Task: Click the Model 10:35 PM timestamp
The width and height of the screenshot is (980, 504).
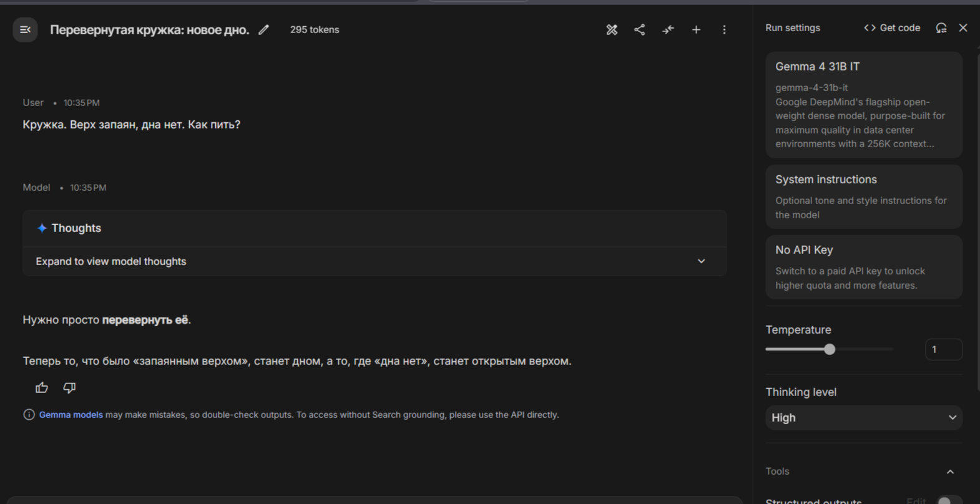Action: [x=88, y=188]
